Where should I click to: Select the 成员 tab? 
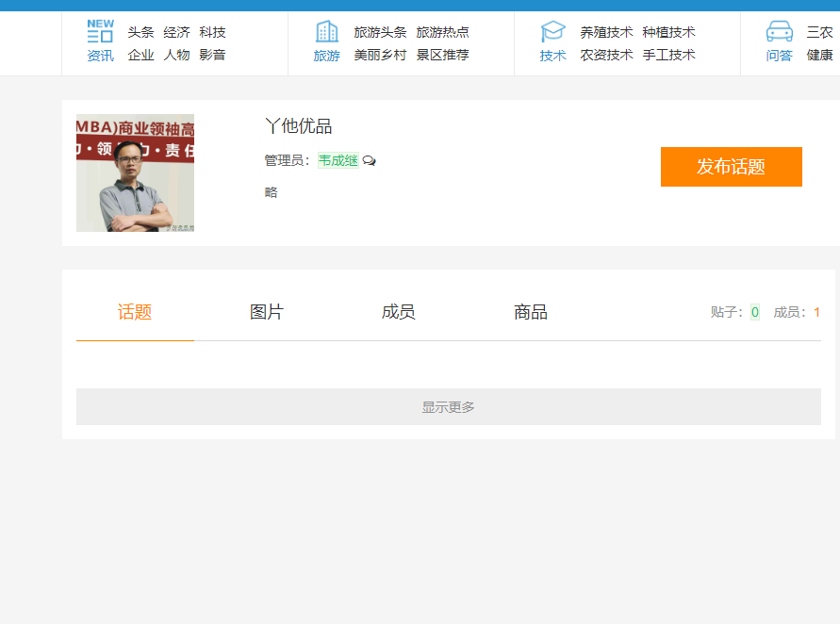(399, 312)
